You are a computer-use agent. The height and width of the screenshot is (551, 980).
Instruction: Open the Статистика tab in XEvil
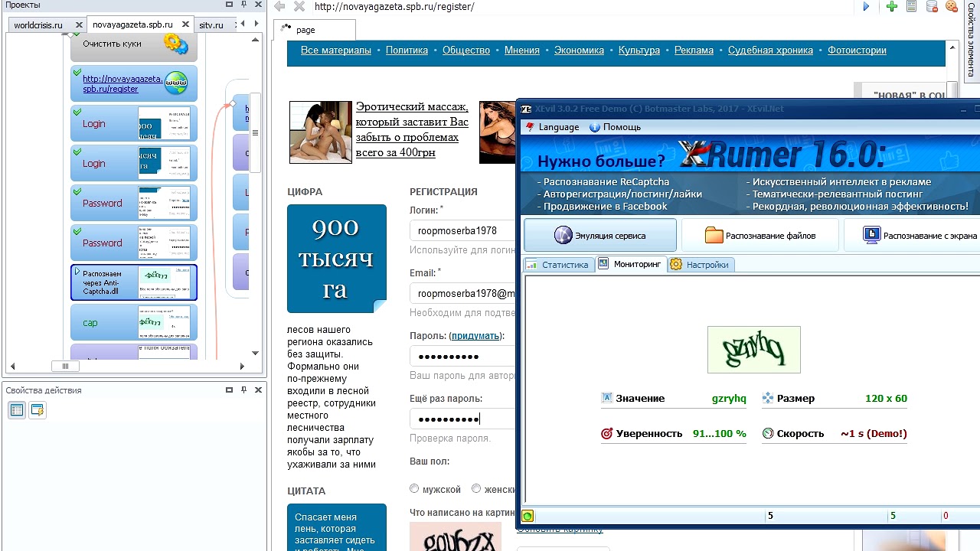[558, 265]
